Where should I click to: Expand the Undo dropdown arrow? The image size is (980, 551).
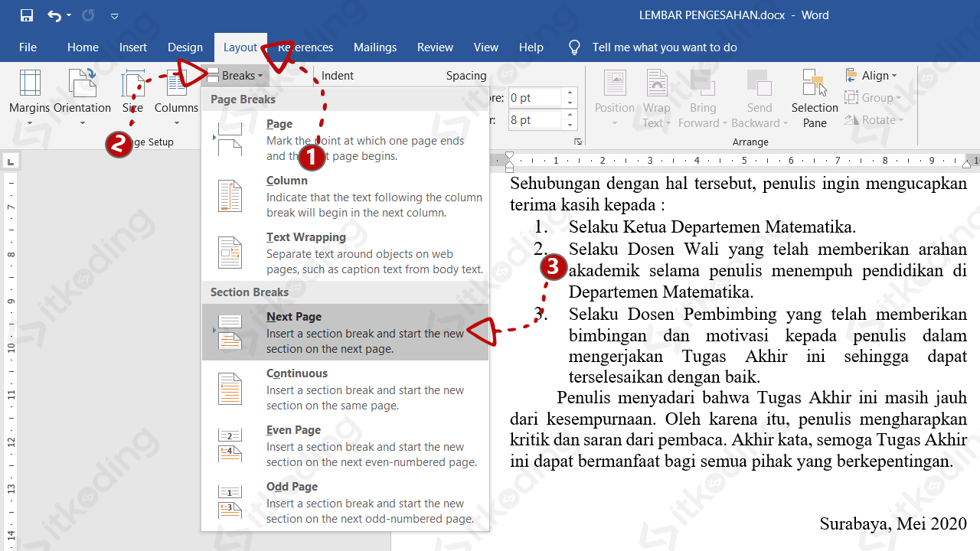click(x=67, y=15)
